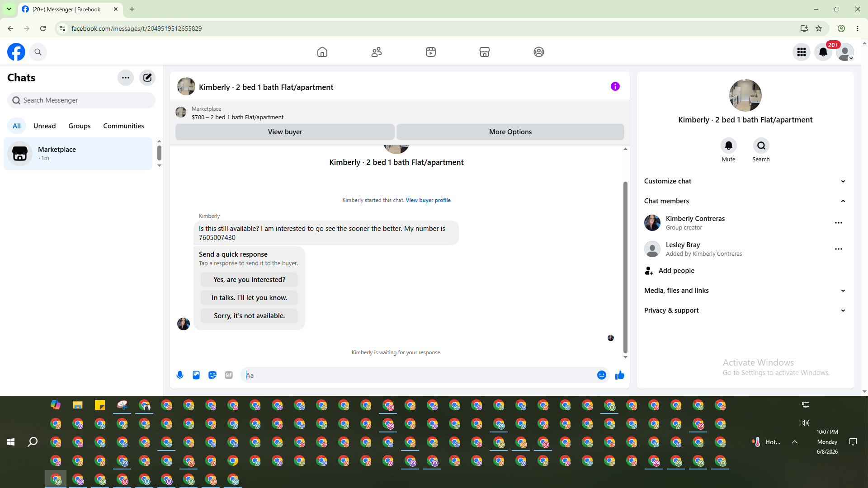
Task: Open a new browser tab
Action: point(132,9)
